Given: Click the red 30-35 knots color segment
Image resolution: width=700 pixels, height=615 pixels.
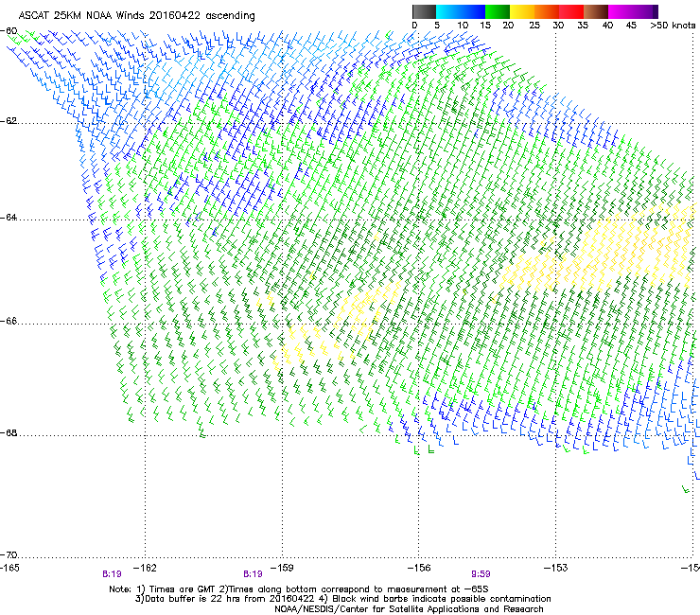Looking at the screenshot, I should pos(571,11).
